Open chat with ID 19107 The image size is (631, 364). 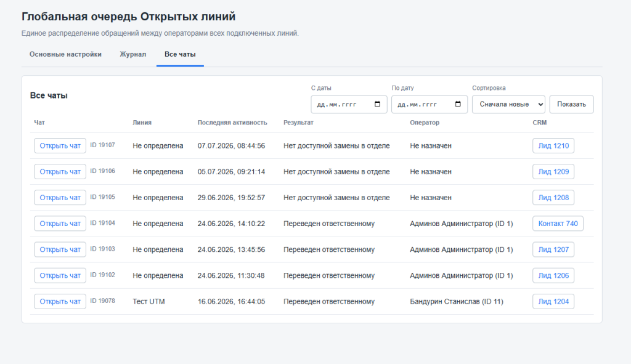[x=60, y=145]
